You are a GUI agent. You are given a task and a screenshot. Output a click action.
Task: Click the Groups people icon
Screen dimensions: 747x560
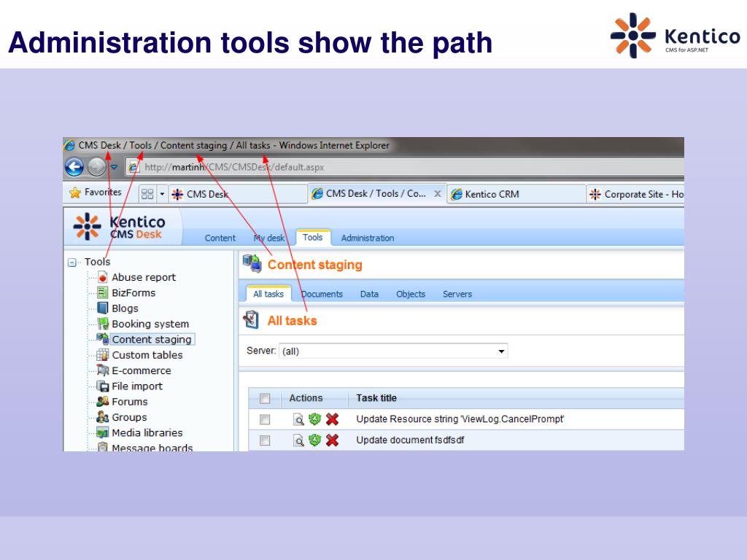click(x=102, y=417)
